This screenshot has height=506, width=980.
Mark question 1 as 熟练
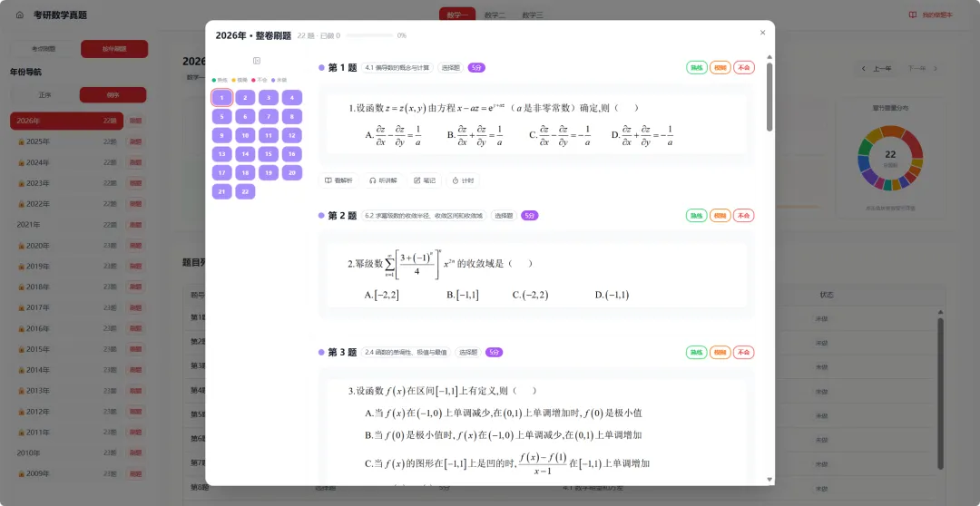(696, 67)
